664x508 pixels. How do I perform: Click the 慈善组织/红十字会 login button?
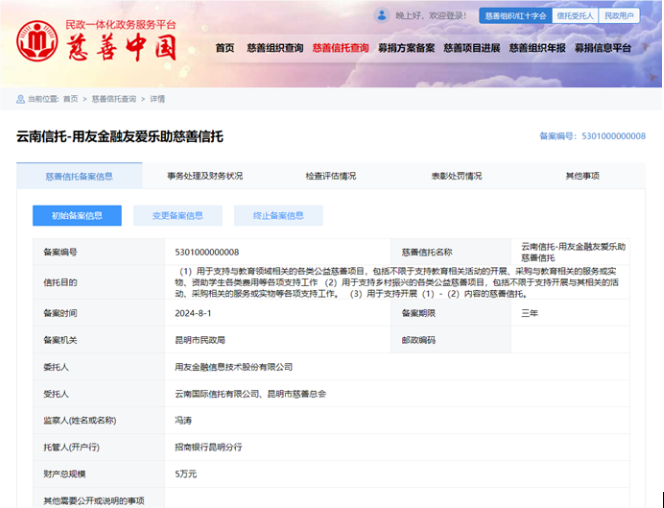click(x=513, y=16)
